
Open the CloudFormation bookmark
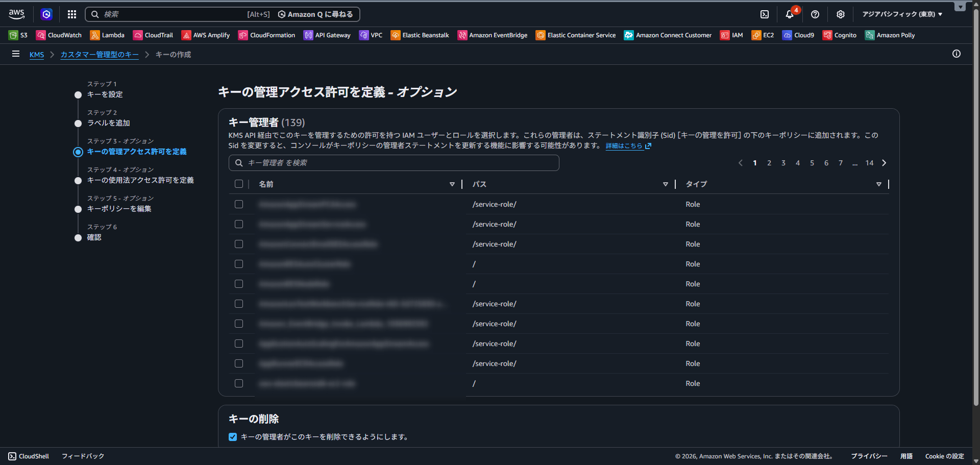267,35
